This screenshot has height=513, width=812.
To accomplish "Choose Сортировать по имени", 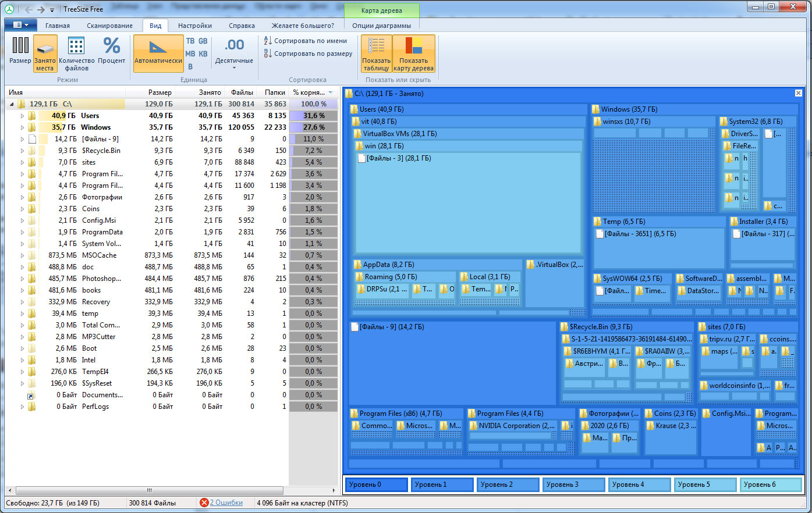I will 306,41.
